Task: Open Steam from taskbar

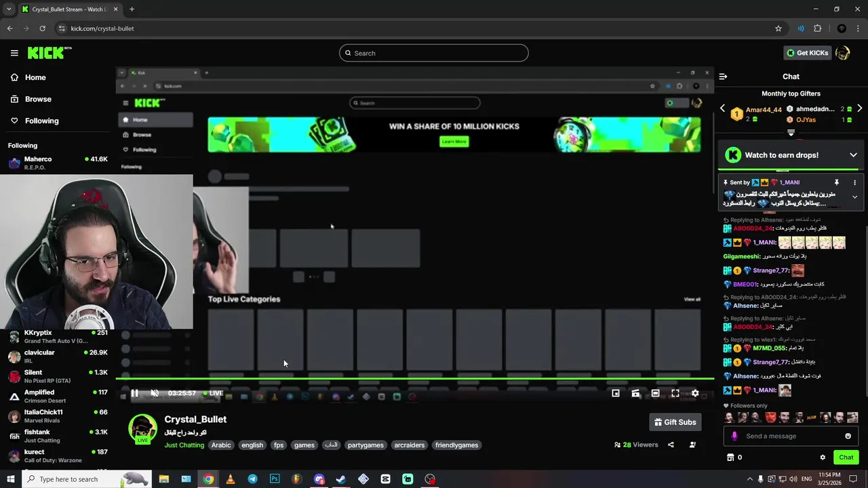Action: coord(341,479)
